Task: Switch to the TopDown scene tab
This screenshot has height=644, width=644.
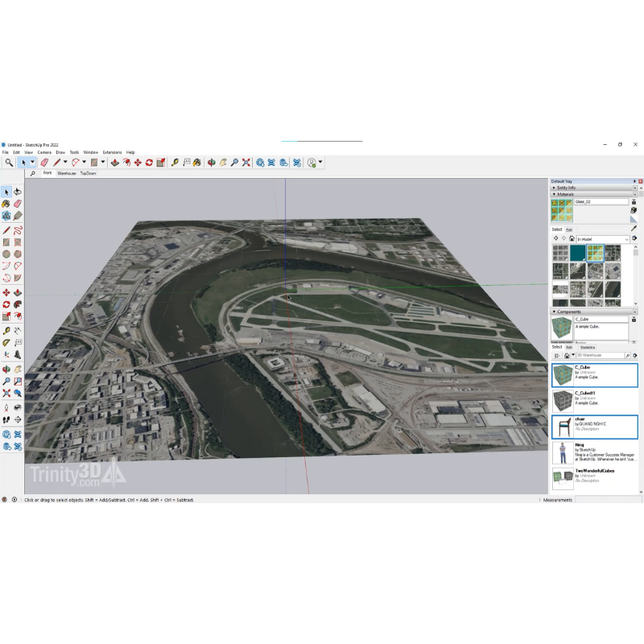Action: point(88,173)
